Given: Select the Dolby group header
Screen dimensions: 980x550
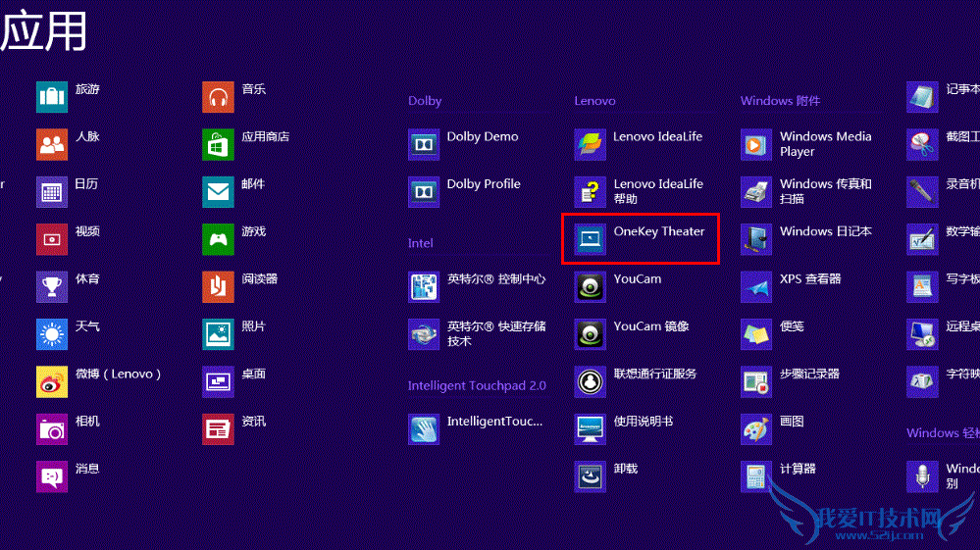Looking at the screenshot, I should tap(425, 101).
